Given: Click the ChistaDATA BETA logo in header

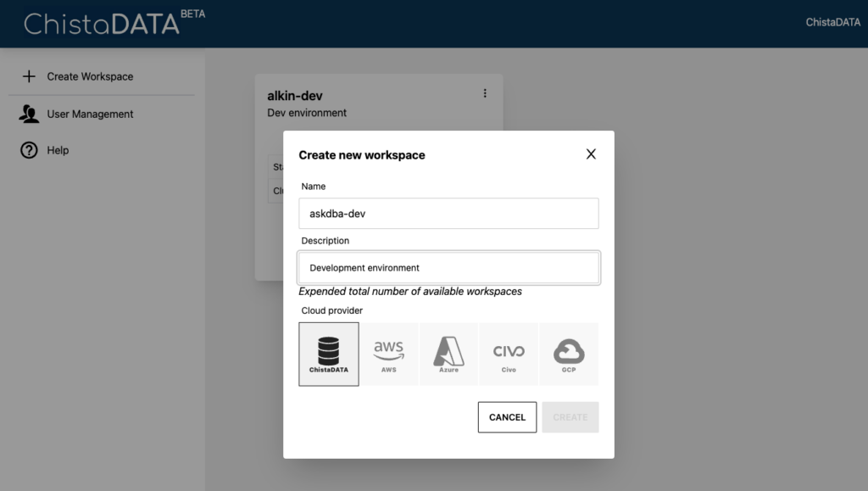Looking at the screenshot, I should coord(114,23).
